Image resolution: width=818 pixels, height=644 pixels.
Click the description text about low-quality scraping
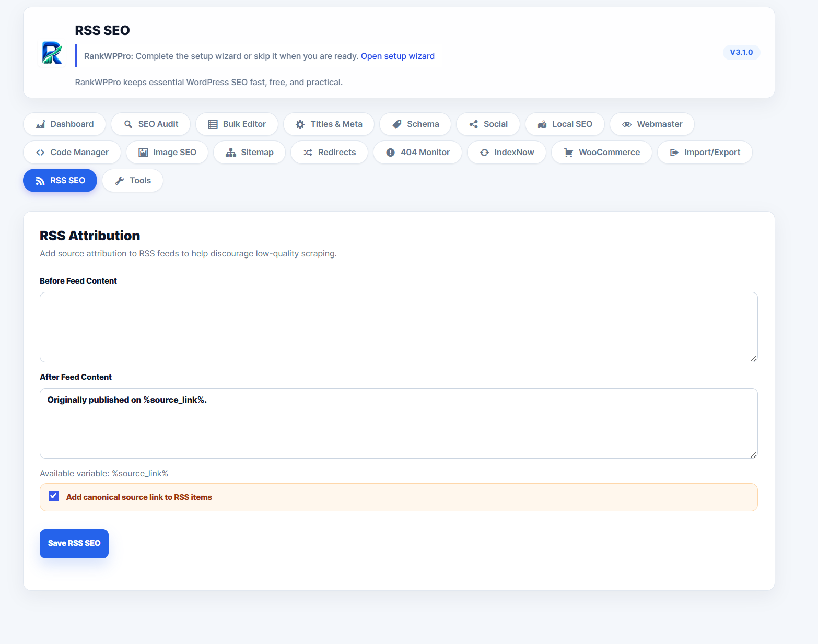[188, 254]
